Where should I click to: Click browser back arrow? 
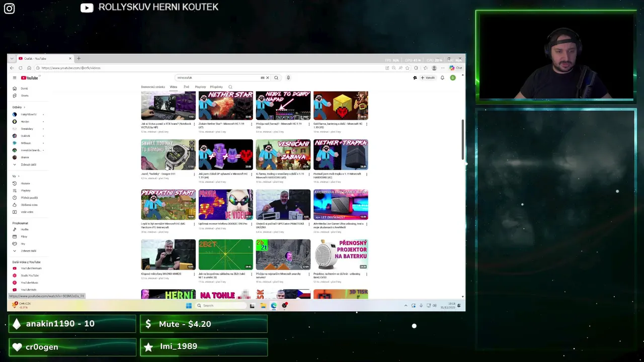click(x=12, y=68)
